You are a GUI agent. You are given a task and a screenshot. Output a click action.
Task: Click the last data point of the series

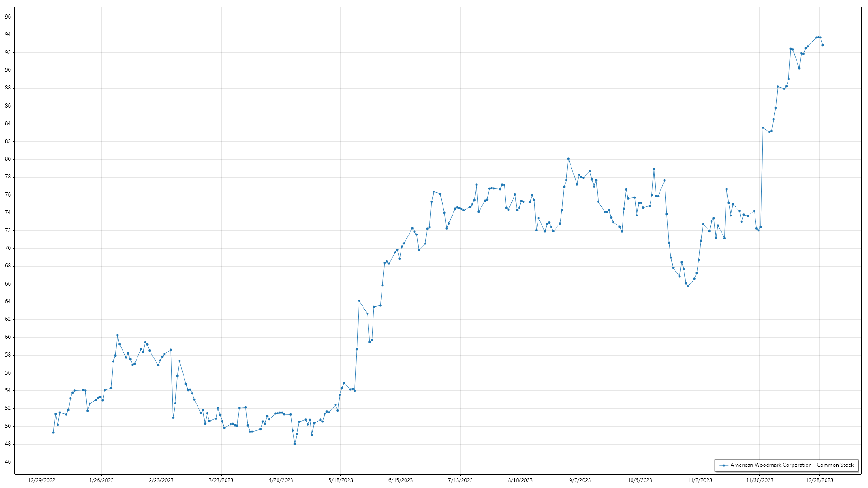click(822, 45)
